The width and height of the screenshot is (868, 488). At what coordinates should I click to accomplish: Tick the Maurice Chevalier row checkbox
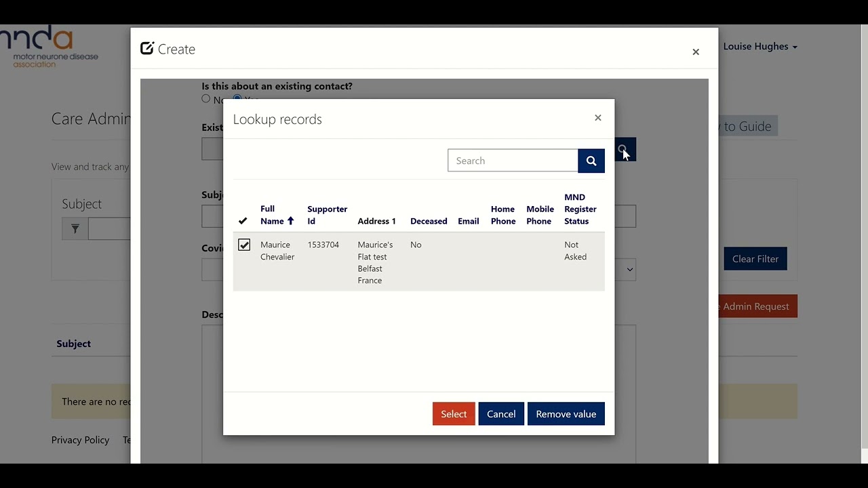point(244,245)
